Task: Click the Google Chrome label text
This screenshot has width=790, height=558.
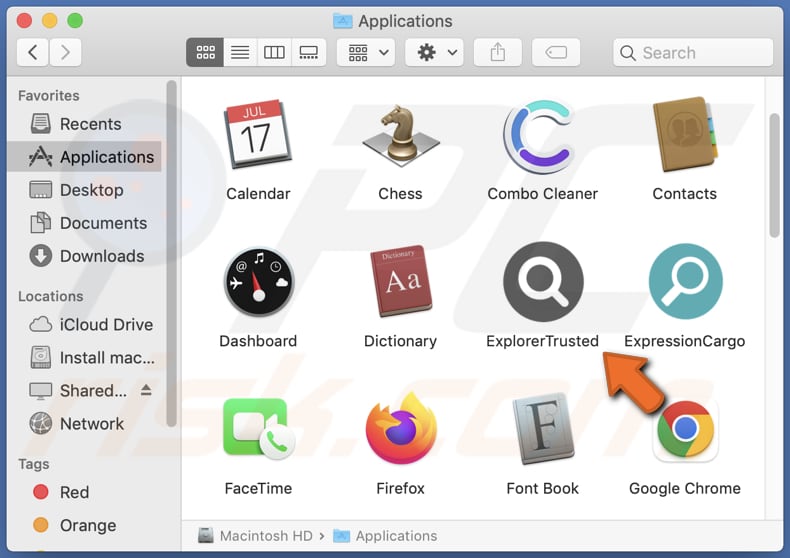Action: point(685,489)
